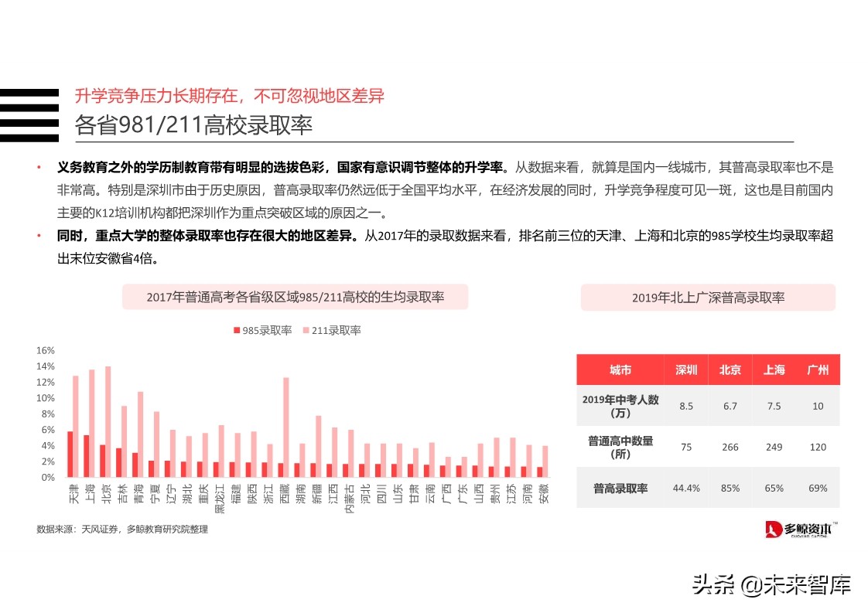Open the 2019年北上广深普高录取率 banner

click(x=708, y=297)
